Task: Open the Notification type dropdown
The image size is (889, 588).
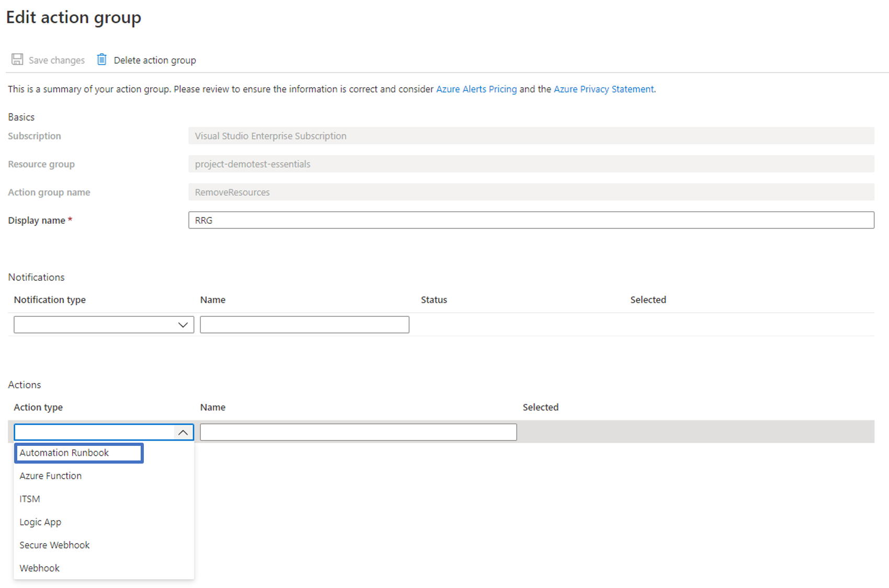Action: coord(104,325)
